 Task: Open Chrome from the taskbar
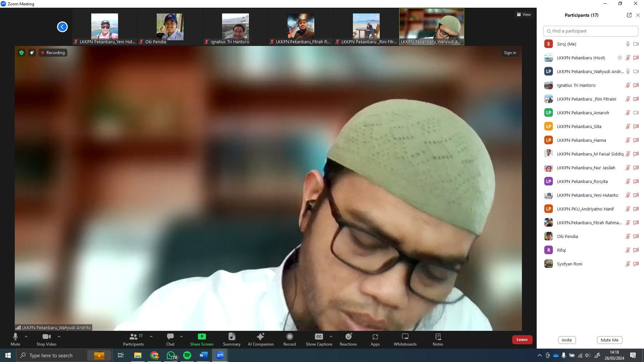point(154,355)
